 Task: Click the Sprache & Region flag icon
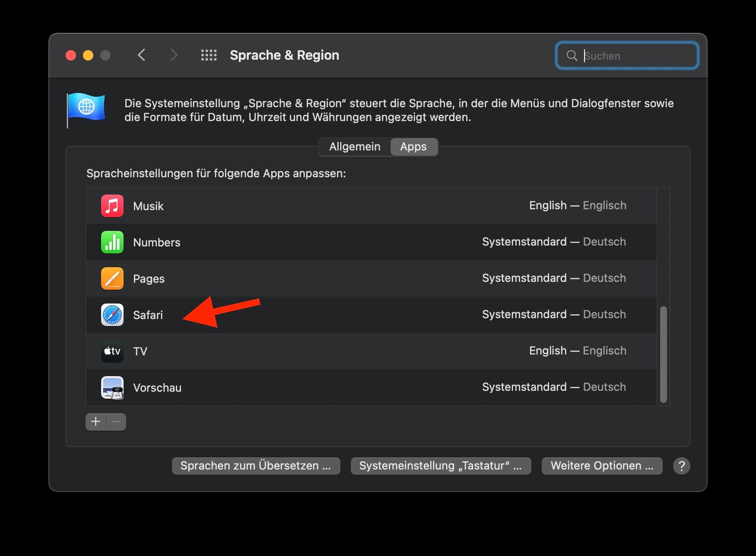click(x=86, y=110)
